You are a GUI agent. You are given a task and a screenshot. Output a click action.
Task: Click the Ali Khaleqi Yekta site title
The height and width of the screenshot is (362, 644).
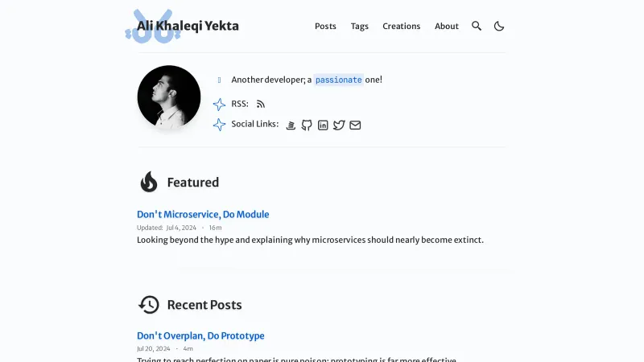pos(188,26)
